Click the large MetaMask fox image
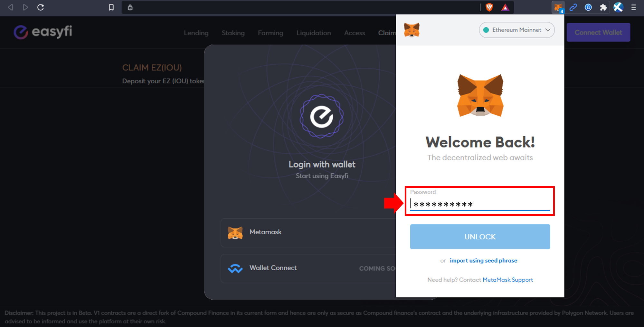644x327 pixels. pyautogui.click(x=480, y=95)
